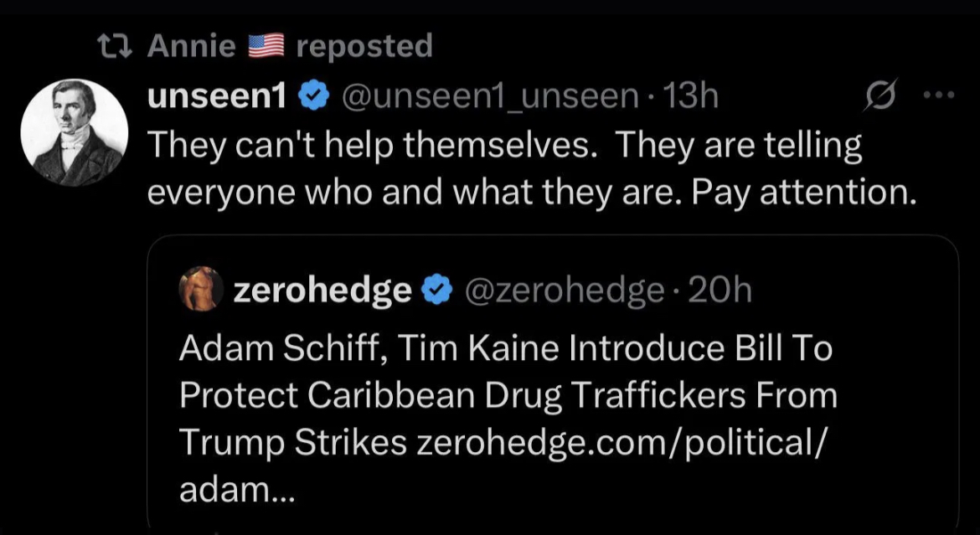The width and height of the screenshot is (980, 535).
Task: Click the "reposted" label text
Action: [364, 47]
